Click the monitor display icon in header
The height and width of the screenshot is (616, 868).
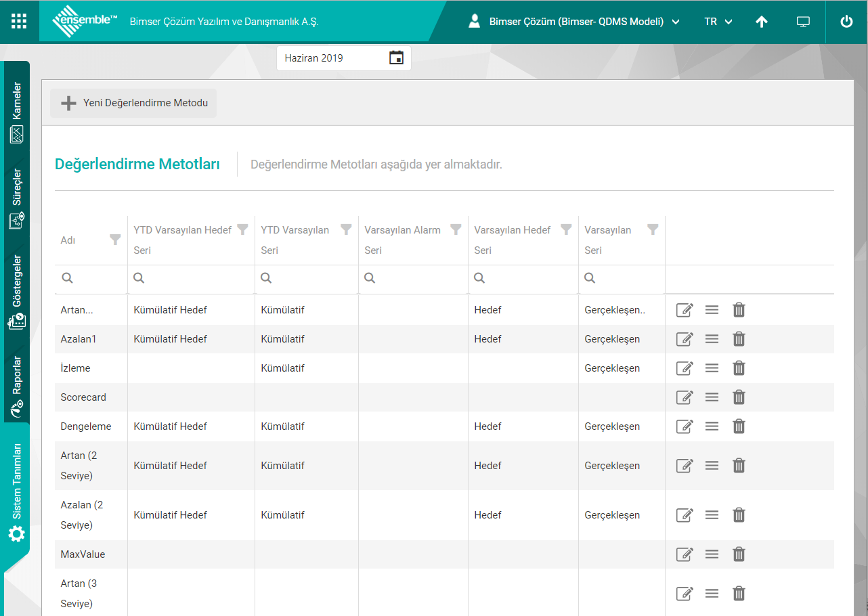[x=803, y=22]
